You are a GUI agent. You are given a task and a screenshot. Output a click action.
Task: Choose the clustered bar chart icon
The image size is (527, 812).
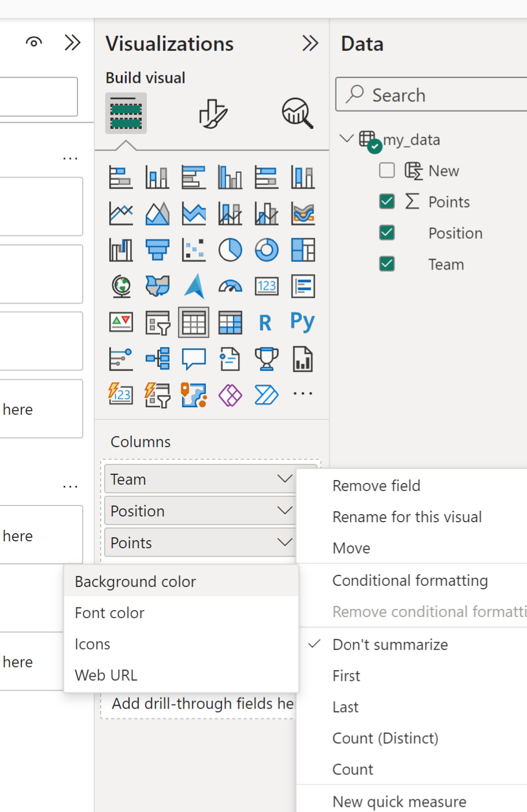pyautogui.click(x=194, y=177)
